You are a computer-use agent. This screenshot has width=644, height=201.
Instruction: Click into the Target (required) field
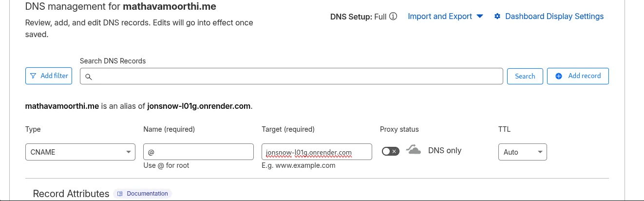[317, 152]
